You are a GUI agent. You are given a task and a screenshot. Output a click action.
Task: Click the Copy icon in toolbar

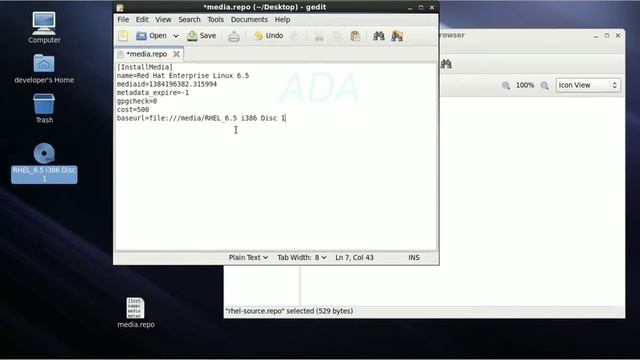tap(337, 36)
